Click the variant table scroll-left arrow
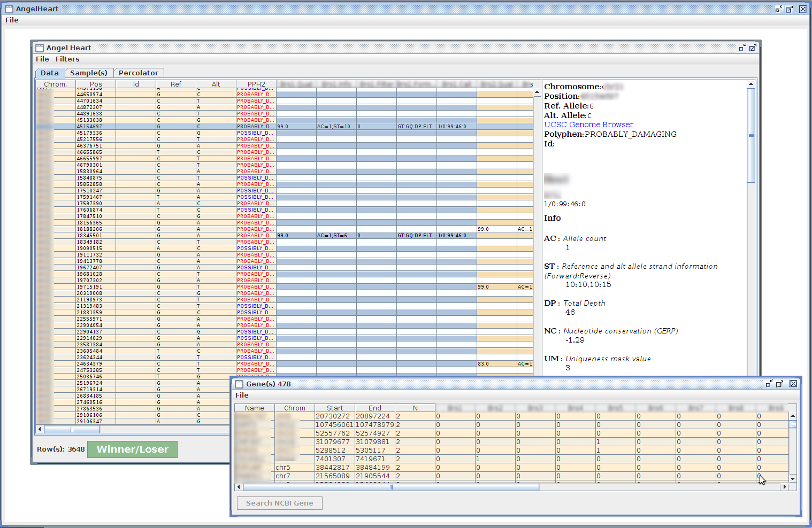This screenshot has width=812, height=528. coord(40,429)
